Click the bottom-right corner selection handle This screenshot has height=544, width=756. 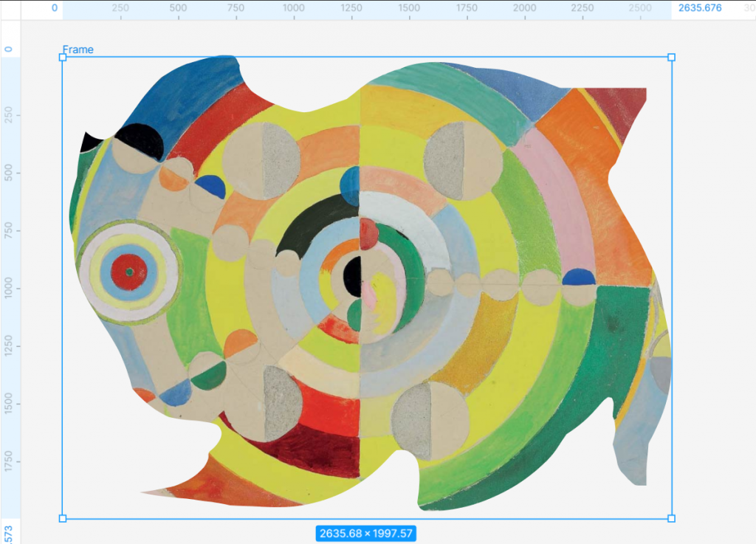coord(670,520)
